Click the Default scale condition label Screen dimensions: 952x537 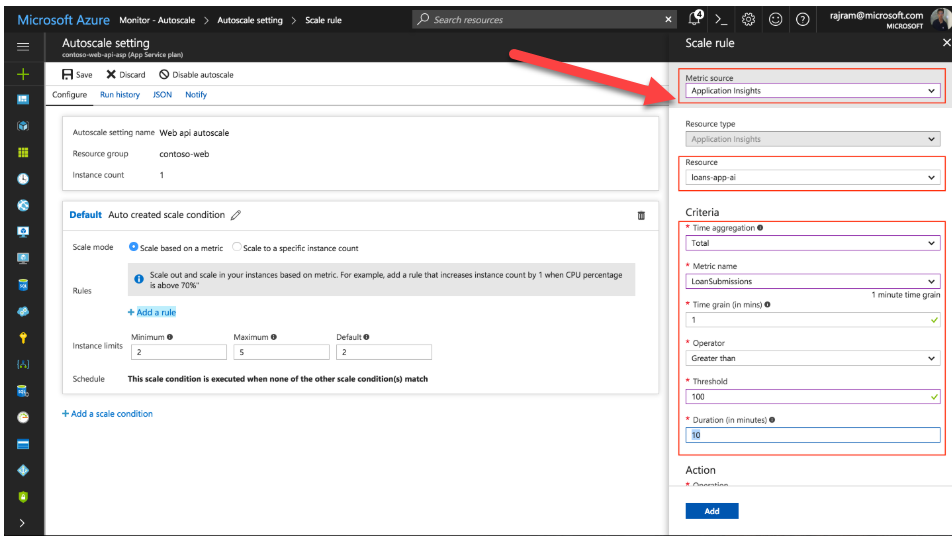[x=85, y=215]
